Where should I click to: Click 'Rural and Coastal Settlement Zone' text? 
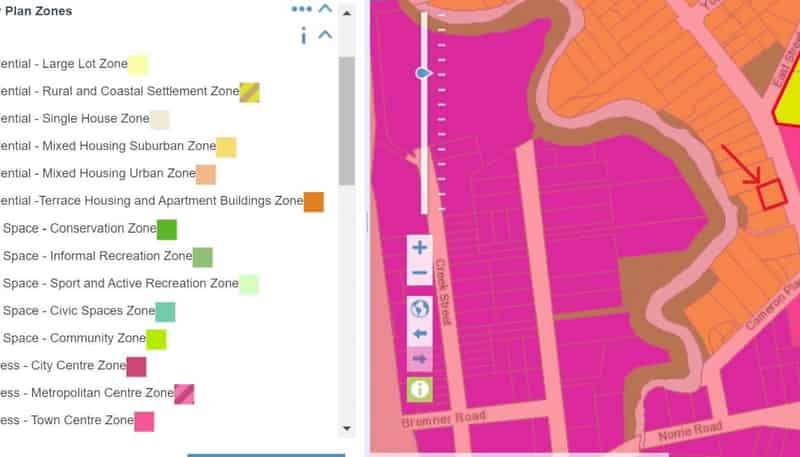[x=140, y=91]
